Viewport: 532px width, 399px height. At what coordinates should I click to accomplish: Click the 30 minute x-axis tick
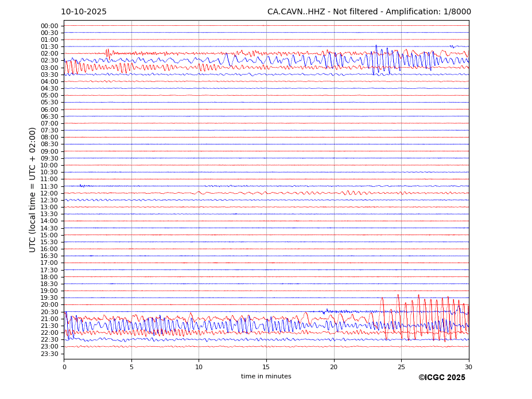pos(469,367)
